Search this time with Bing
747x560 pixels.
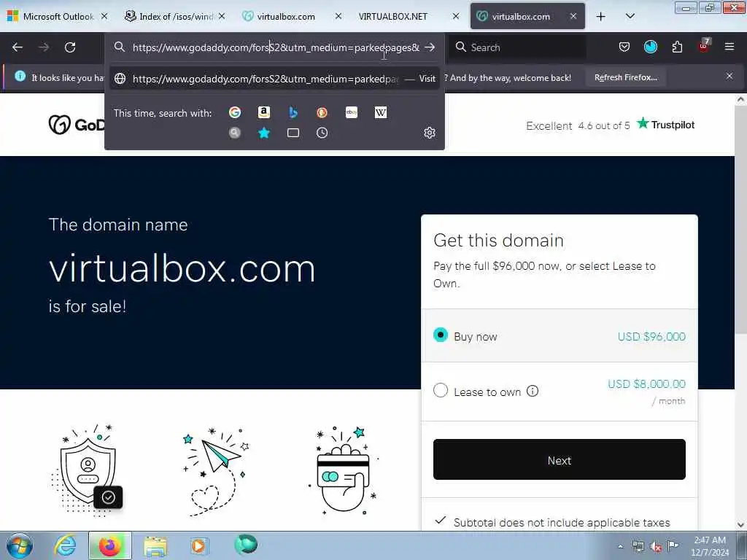click(293, 112)
